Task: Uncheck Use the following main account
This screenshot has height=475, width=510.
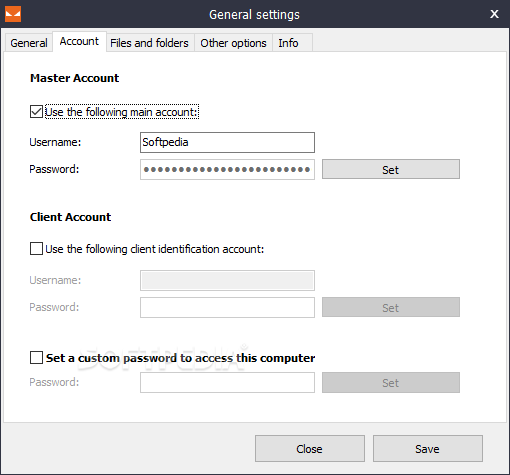Action: click(x=36, y=112)
